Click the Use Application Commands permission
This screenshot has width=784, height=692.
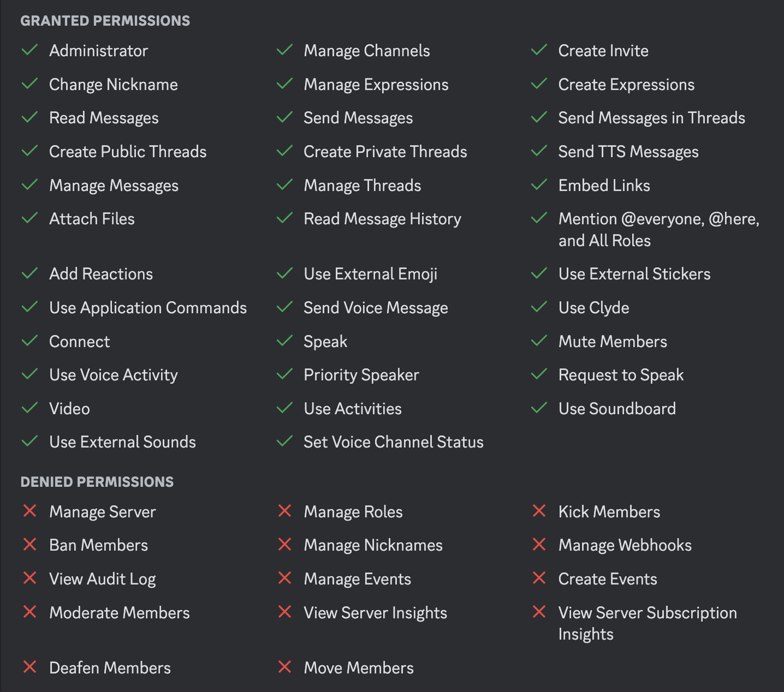(x=148, y=308)
